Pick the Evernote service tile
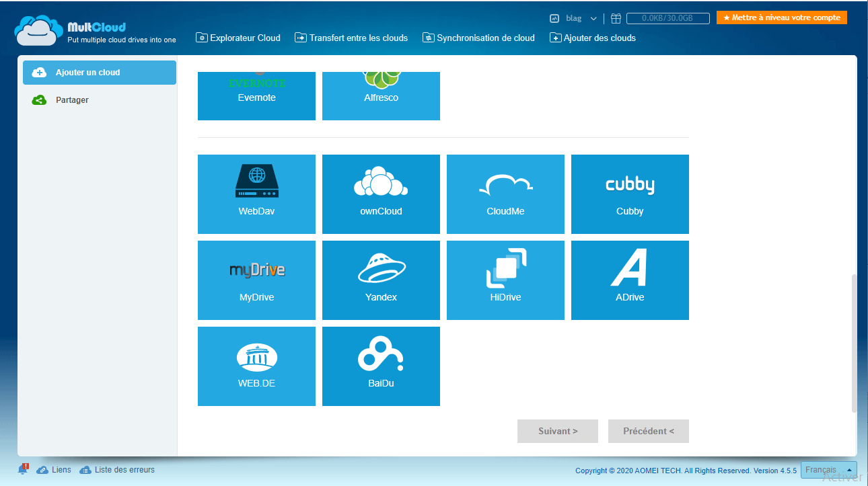The image size is (868, 486). tap(256, 96)
